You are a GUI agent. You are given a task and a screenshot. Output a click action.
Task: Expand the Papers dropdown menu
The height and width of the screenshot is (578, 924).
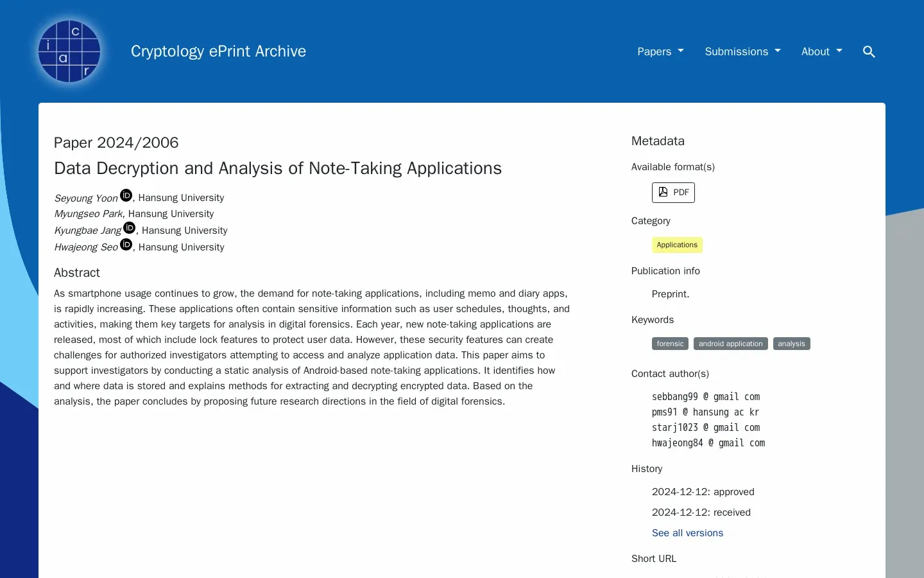660,51
